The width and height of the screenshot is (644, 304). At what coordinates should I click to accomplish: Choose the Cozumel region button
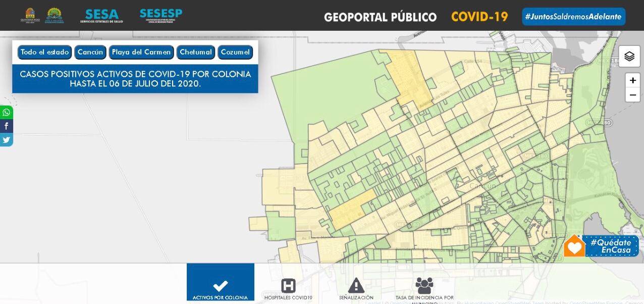click(x=235, y=52)
